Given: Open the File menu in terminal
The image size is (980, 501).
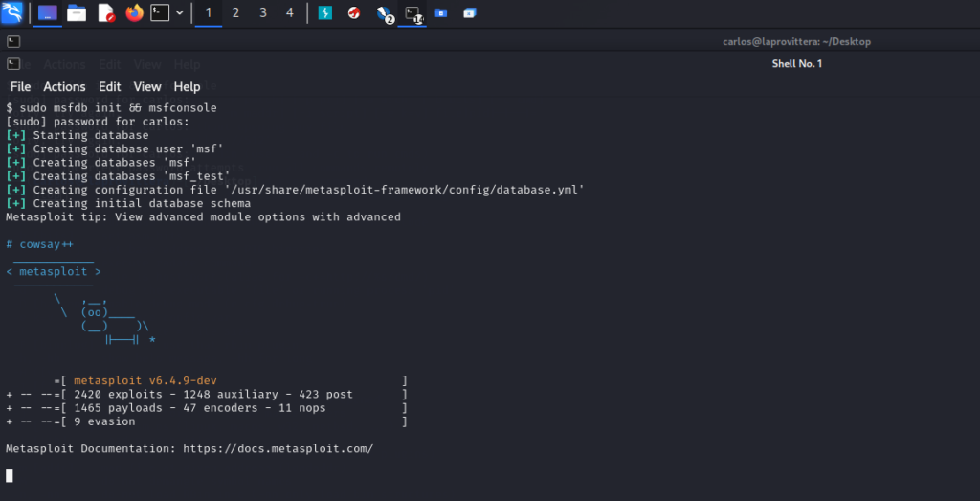Looking at the screenshot, I should (20, 87).
